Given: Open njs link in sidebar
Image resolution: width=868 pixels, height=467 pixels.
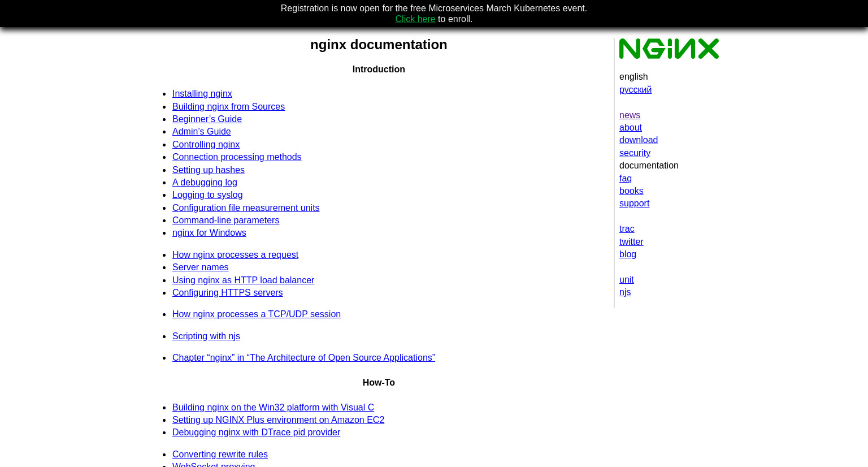Looking at the screenshot, I should (625, 292).
